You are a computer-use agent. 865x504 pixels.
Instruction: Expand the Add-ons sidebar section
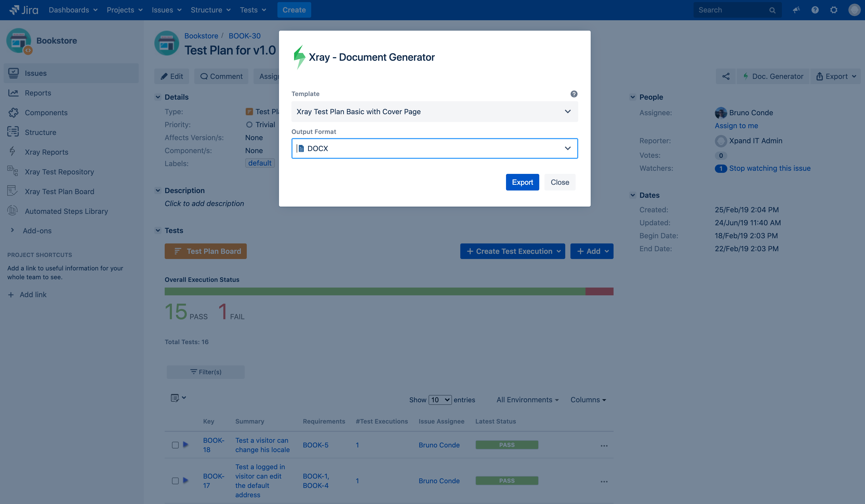(12, 230)
